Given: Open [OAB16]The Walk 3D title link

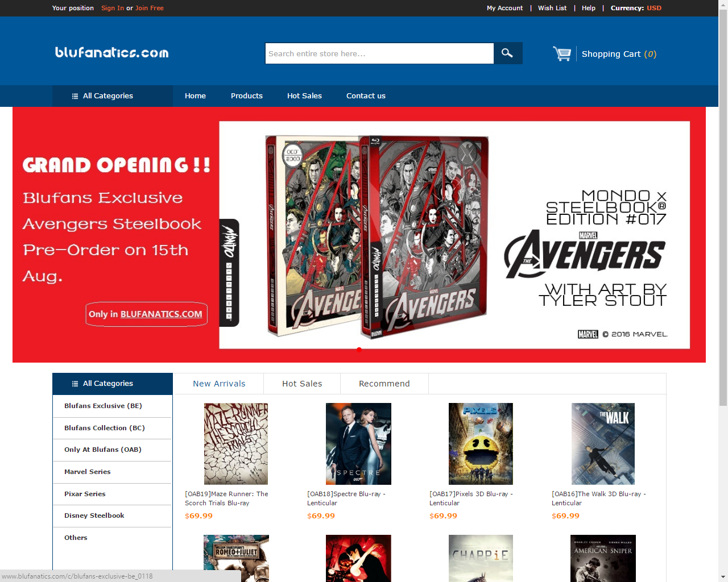Looking at the screenshot, I should (x=599, y=498).
